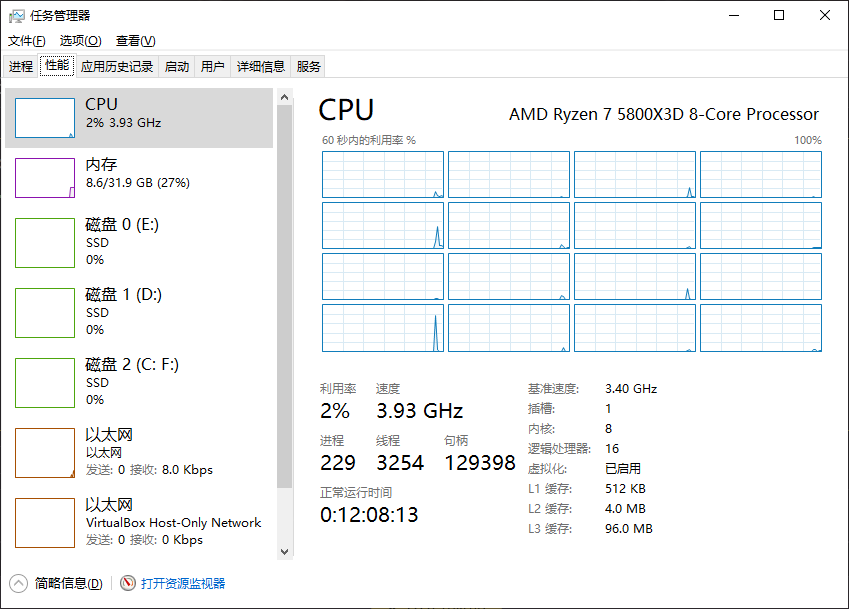Switch to the 详细信息 tab
This screenshot has width=849, height=609.
click(x=260, y=67)
